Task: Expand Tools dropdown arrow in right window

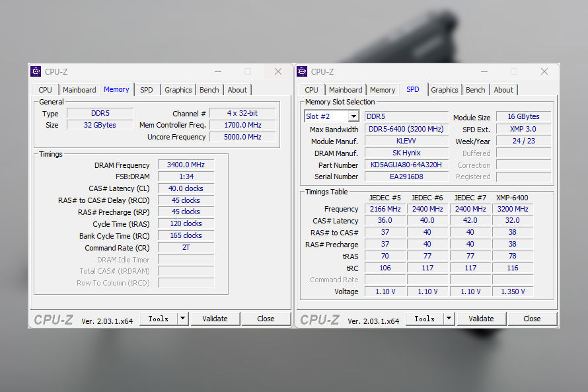Action: (x=449, y=319)
